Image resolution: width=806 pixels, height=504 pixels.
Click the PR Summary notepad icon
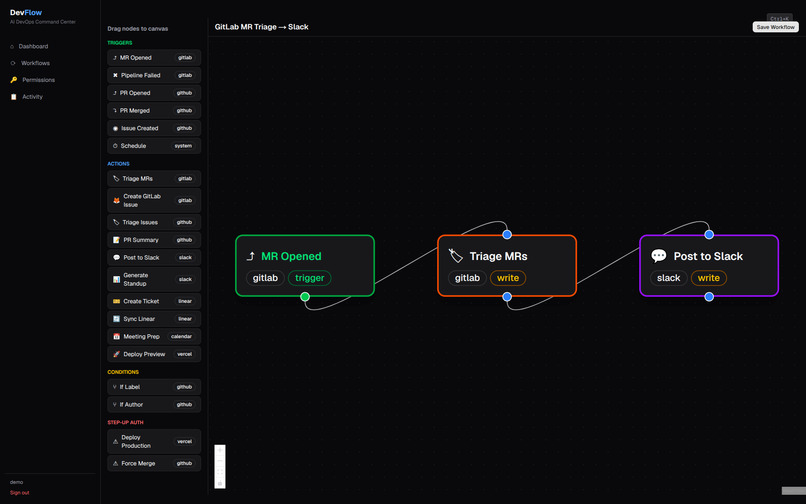pyautogui.click(x=116, y=240)
